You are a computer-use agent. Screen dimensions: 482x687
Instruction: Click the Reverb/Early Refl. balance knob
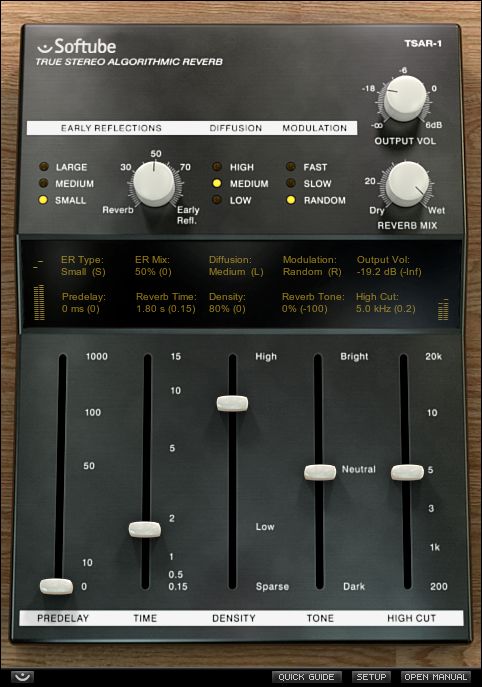point(154,184)
